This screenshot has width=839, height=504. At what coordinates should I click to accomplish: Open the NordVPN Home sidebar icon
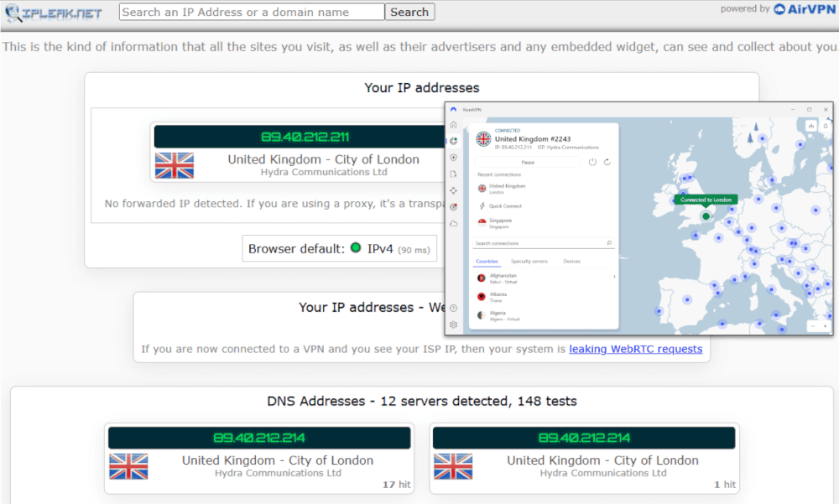tap(454, 125)
